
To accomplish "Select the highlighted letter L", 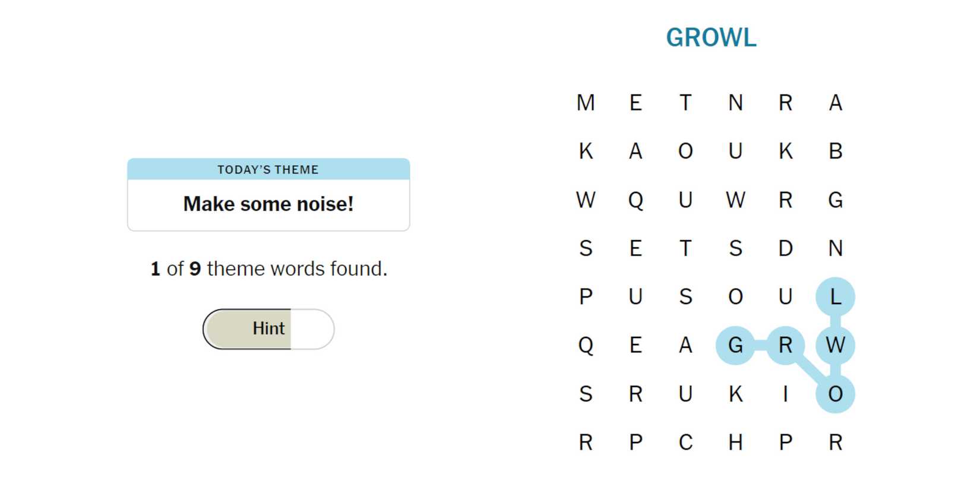I will [x=835, y=296].
